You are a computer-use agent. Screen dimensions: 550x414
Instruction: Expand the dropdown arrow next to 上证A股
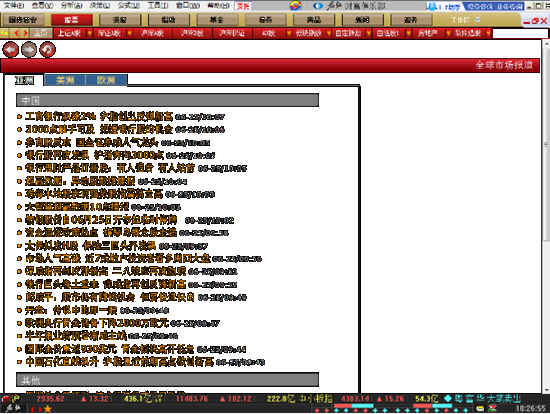[x=89, y=33]
